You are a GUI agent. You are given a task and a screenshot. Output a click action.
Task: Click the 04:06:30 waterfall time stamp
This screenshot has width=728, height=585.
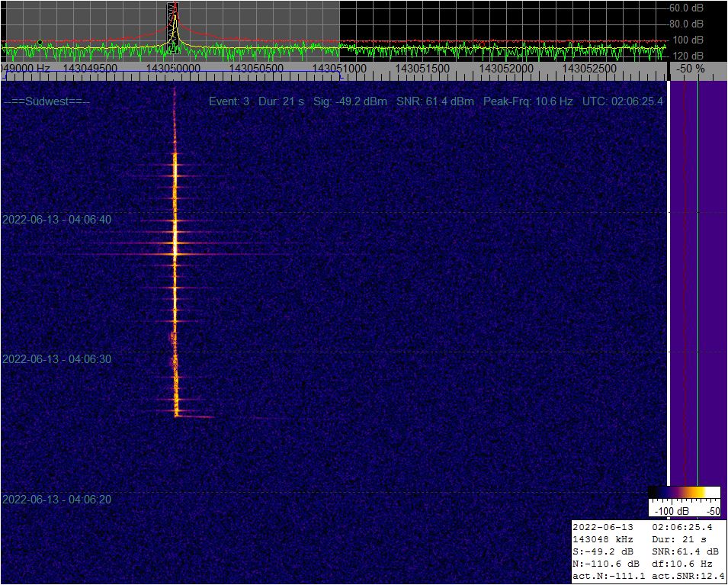pyautogui.click(x=57, y=359)
